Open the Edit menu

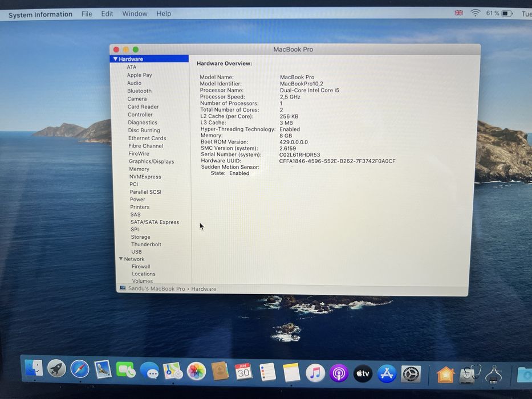coord(107,14)
